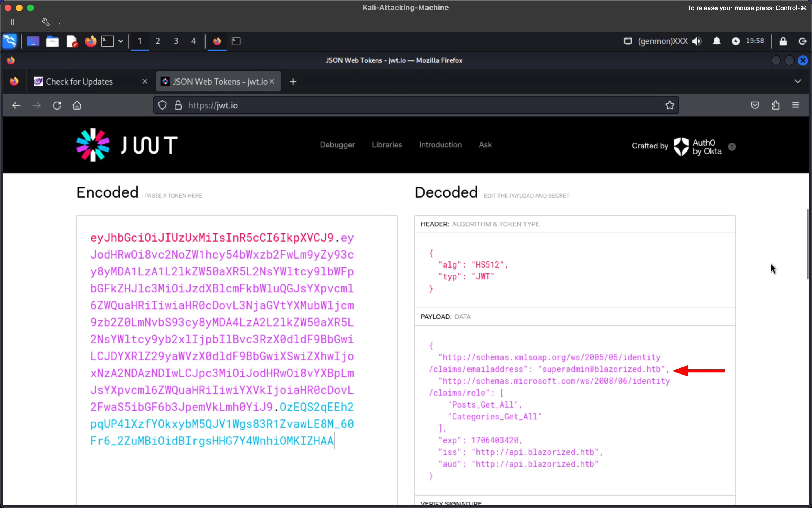Show desktop from the Kali panel
The width and height of the screenshot is (812, 508).
[33, 41]
